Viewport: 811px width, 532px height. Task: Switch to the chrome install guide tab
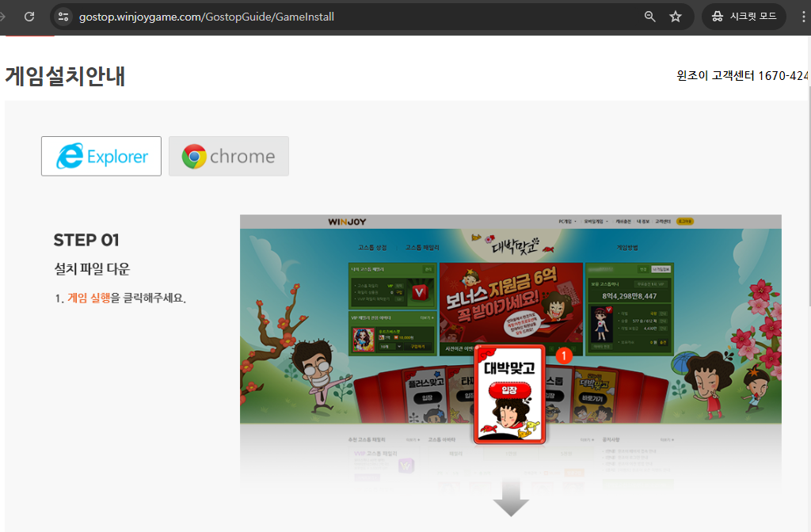229,156
